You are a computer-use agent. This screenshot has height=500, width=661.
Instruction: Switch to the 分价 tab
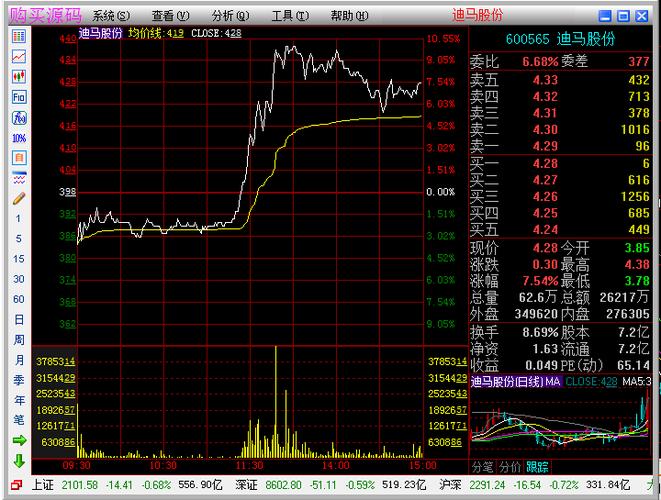(x=510, y=467)
